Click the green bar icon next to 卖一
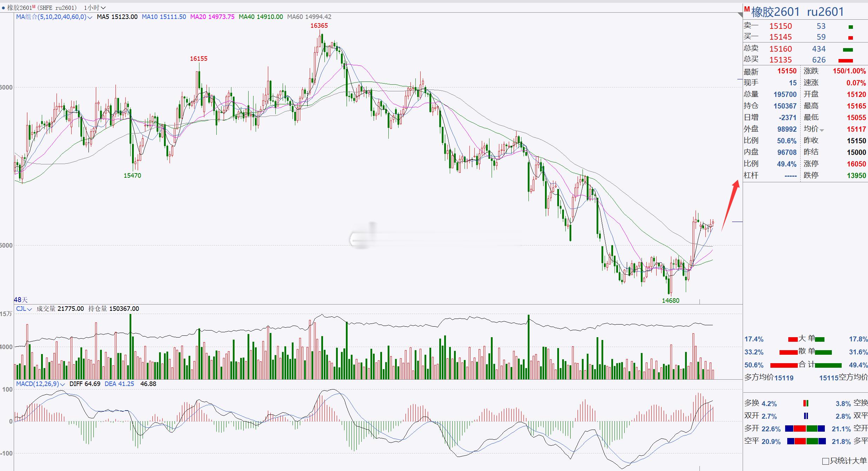 tap(850, 27)
